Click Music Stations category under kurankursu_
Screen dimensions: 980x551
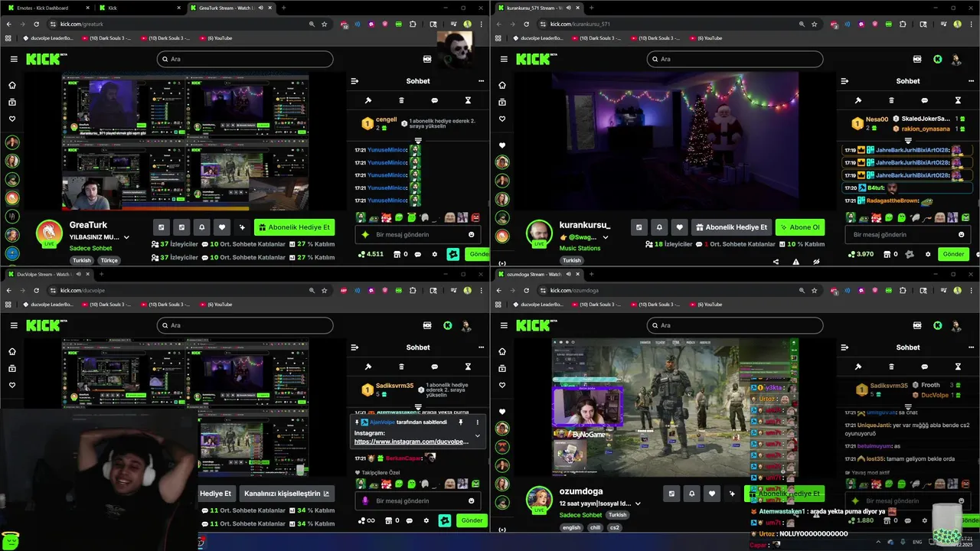click(580, 248)
